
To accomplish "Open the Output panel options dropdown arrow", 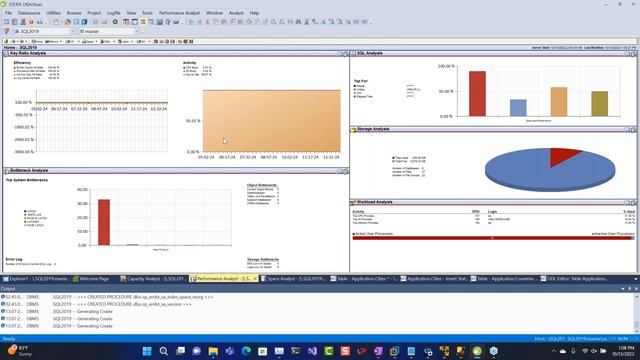I will tap(622, 289).
